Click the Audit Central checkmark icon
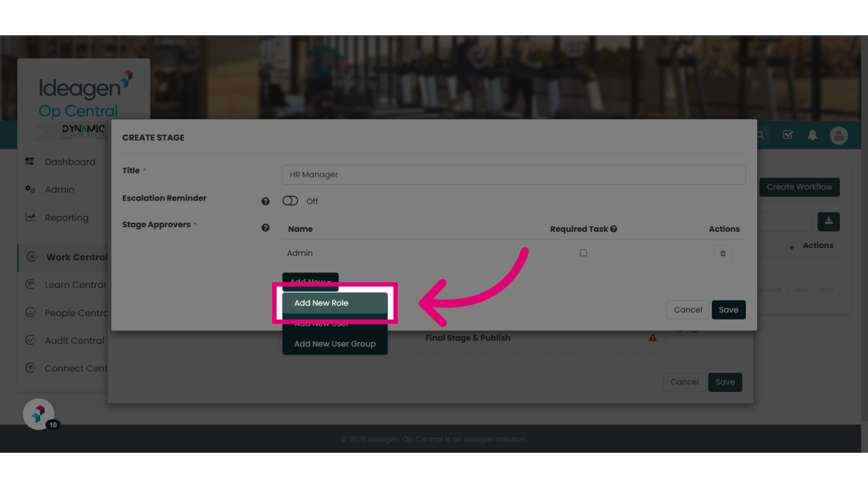 pos(30,340)
